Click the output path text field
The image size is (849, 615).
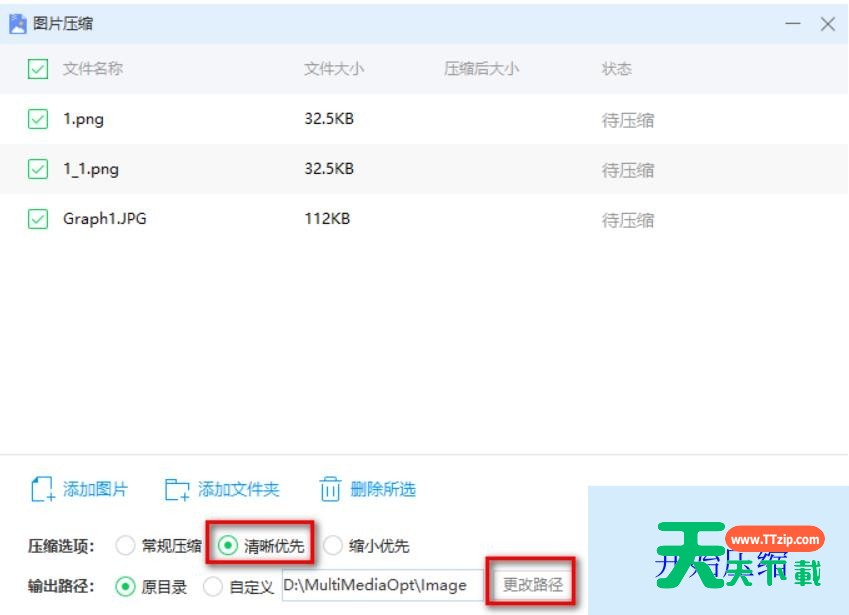(x=385, y=586)
